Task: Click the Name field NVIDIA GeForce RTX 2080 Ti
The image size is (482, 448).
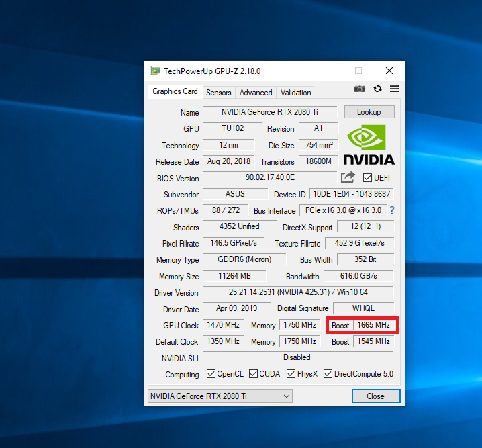Action: pos(270,112)
